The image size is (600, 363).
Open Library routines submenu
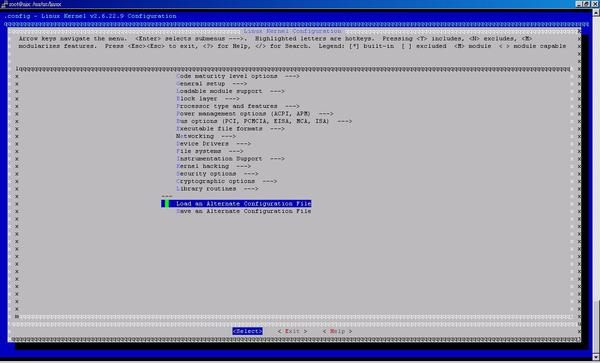[x=217, y=189]
